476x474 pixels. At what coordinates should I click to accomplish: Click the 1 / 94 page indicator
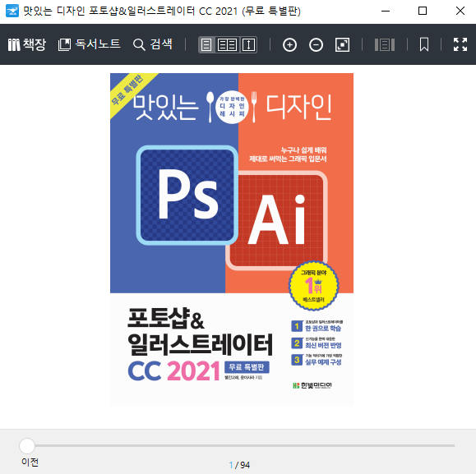239,465
